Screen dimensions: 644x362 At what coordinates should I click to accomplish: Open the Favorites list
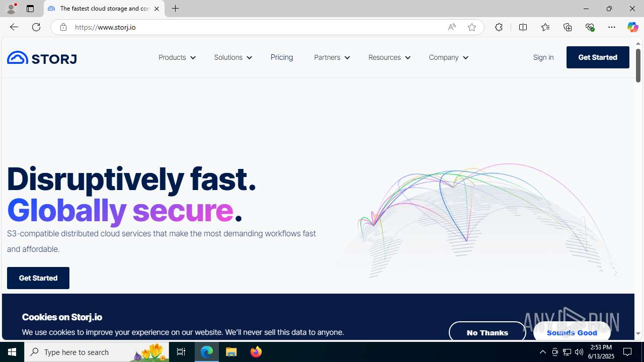tap(545, 27)
